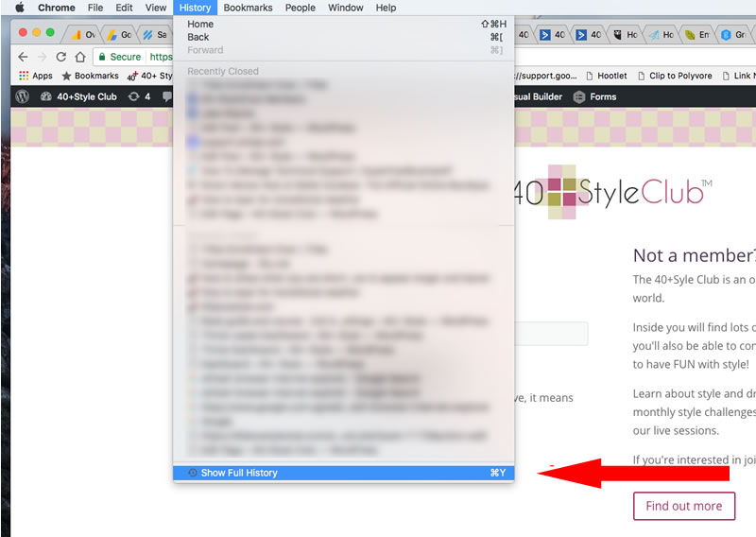Reload the current page
756x537 pixels.
[60, 57]
